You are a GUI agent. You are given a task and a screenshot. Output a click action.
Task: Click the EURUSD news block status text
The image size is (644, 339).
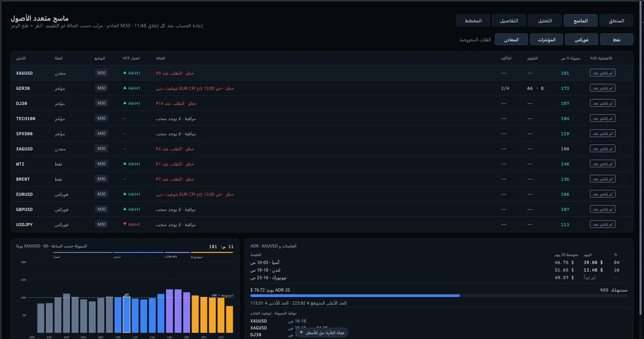pyautogui.click(x=195, y=194)
